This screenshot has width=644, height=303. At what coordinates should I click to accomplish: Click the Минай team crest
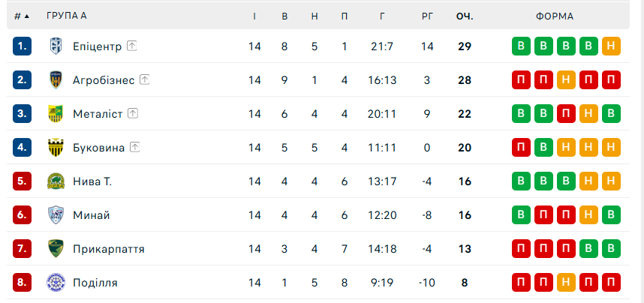[x=55, y=215]
